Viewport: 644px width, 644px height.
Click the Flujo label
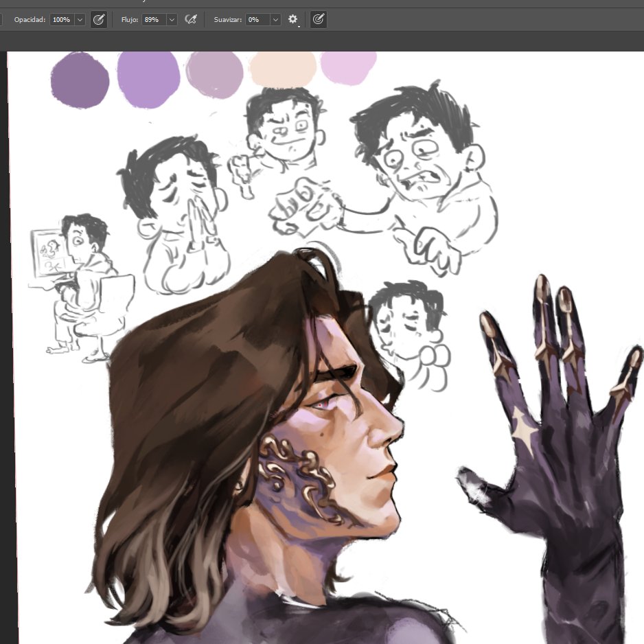129,20
